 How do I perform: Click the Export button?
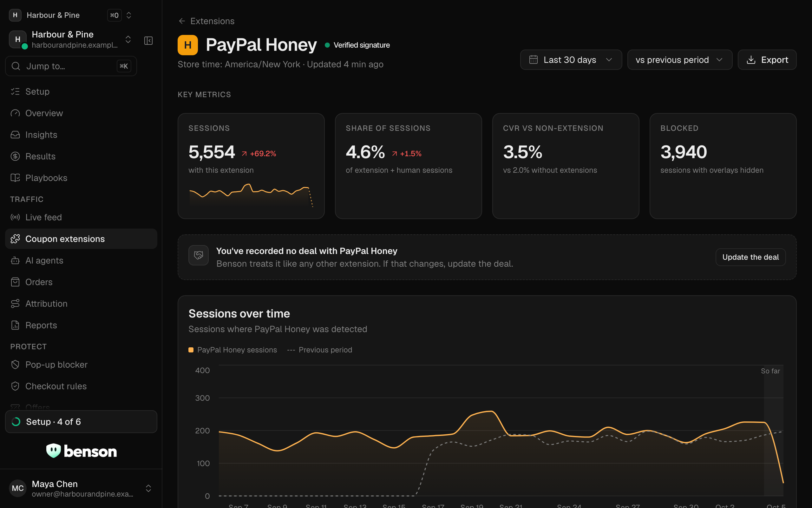[767, 60]
